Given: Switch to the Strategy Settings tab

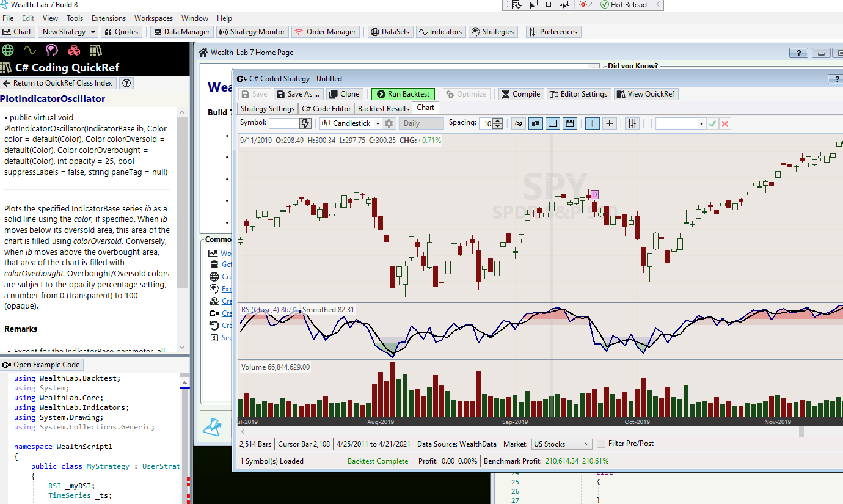Looking at the screenshot, I should [x=268, y=109].
